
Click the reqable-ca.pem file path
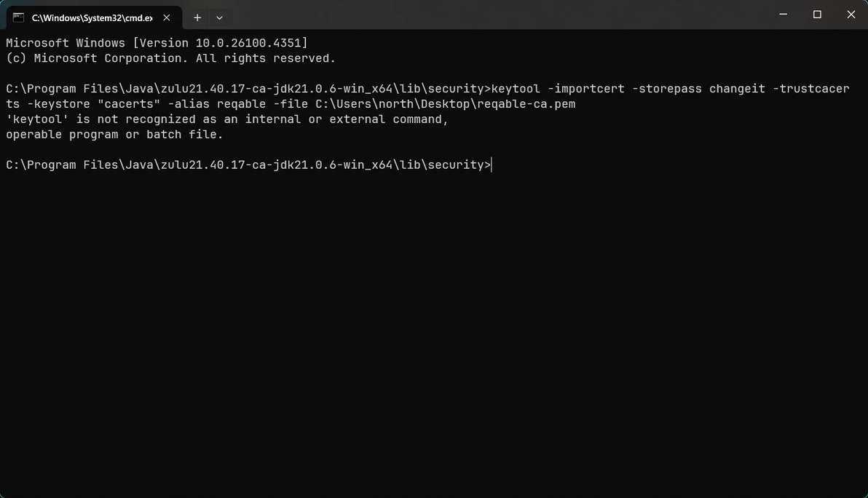pyautogui.click(x=445, y=104)
